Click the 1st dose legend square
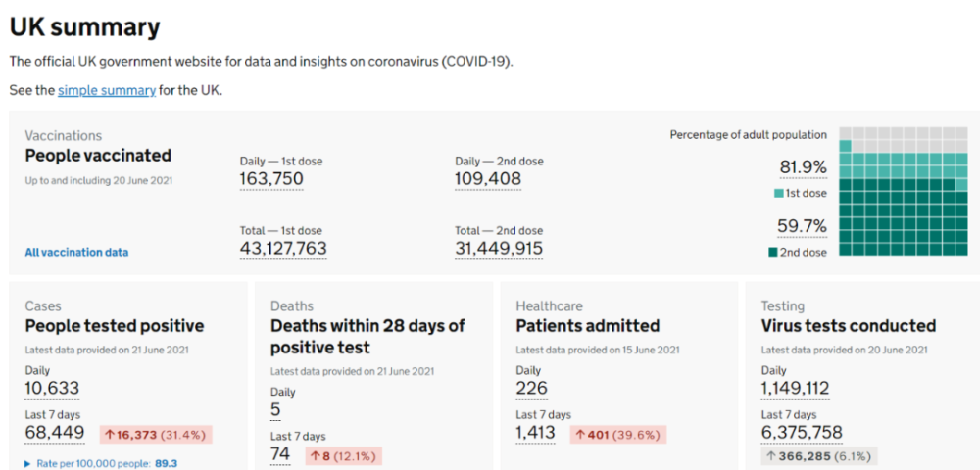 pos(778,194)
